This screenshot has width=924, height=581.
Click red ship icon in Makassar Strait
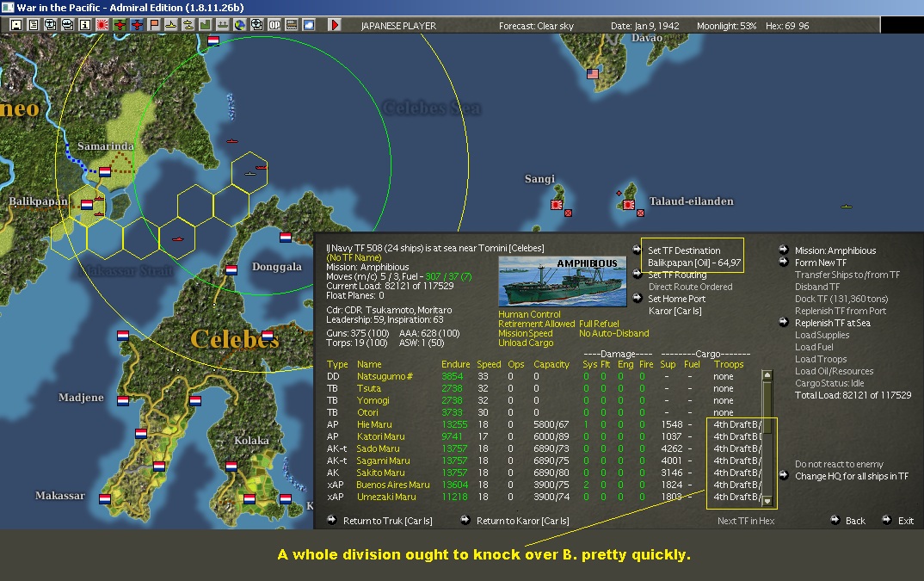(177, 239)
